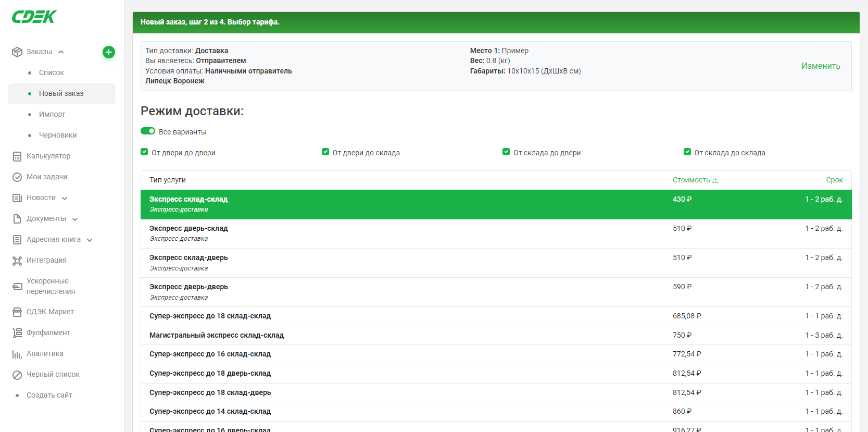Click the 1 - 3 раб. д. term cell
Image resolution: width=868 pixels, height=432 pixels.
pyautogui.click(x=824, y=336)
